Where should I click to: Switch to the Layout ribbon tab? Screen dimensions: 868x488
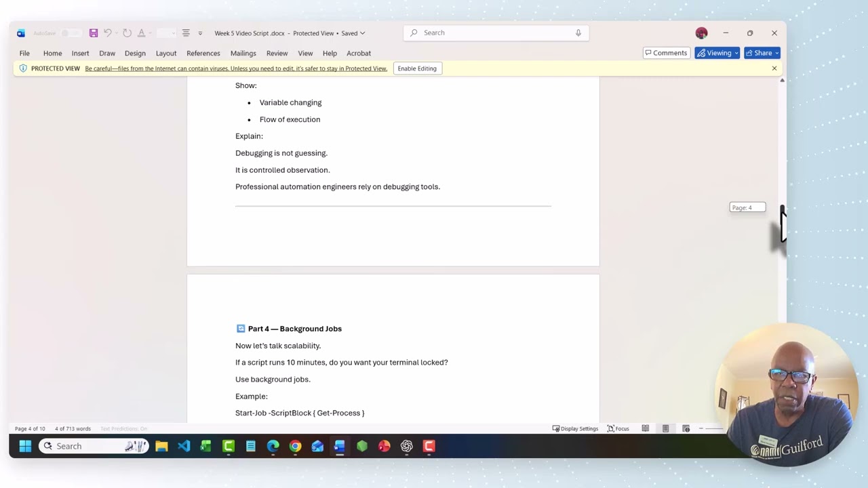[166, 53]
